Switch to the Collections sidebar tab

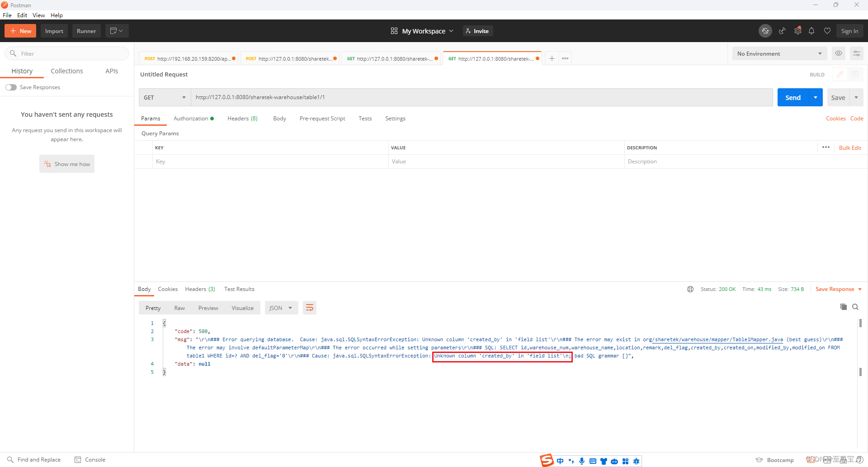coord(67,71)
